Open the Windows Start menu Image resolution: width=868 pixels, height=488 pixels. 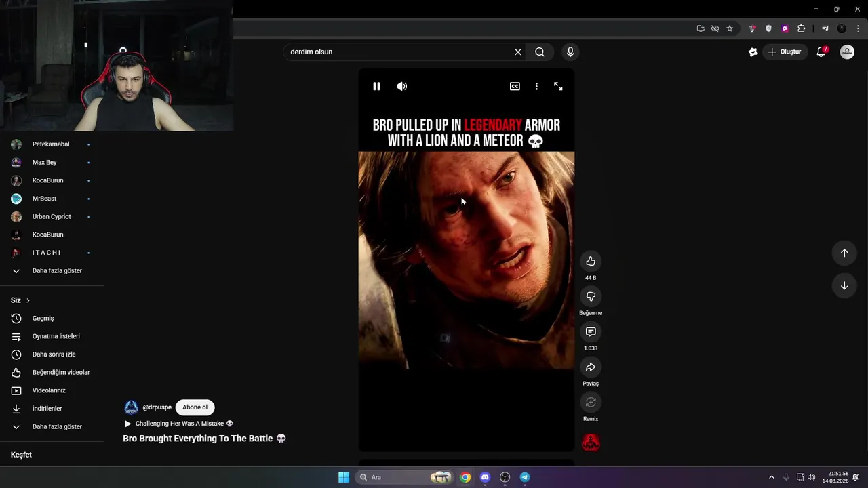pyautogui.click(x=344, y=477)
